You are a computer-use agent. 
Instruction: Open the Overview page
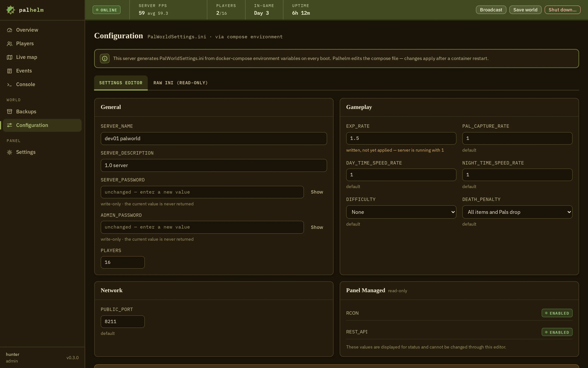[x=42, y=30]
